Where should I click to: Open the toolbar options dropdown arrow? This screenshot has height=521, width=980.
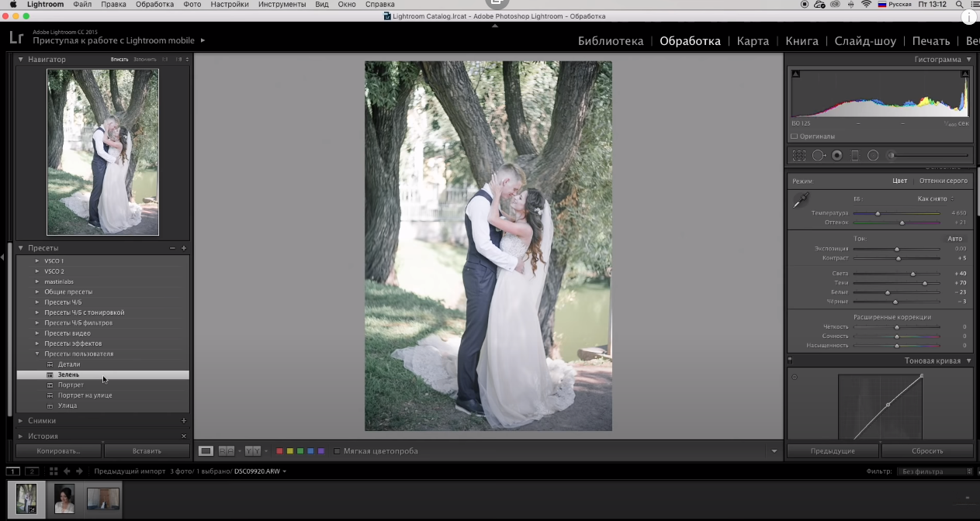[x=774, y=451]
